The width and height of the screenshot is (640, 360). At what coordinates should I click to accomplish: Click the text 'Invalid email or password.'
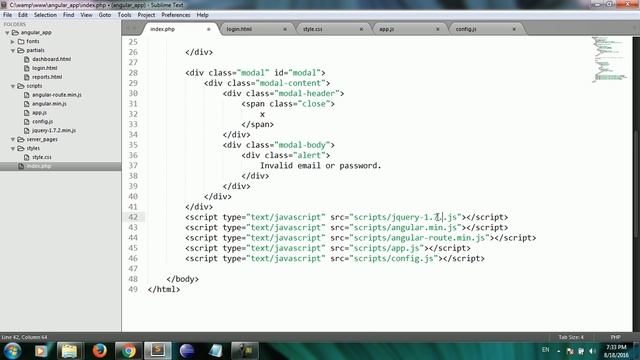click(x=320, y=166)
